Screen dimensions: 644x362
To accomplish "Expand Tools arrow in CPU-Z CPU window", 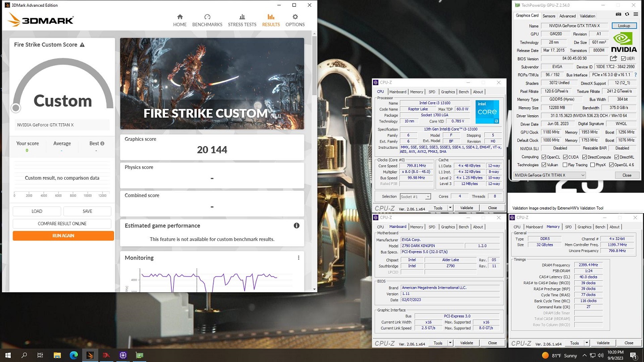I will 450,208.
